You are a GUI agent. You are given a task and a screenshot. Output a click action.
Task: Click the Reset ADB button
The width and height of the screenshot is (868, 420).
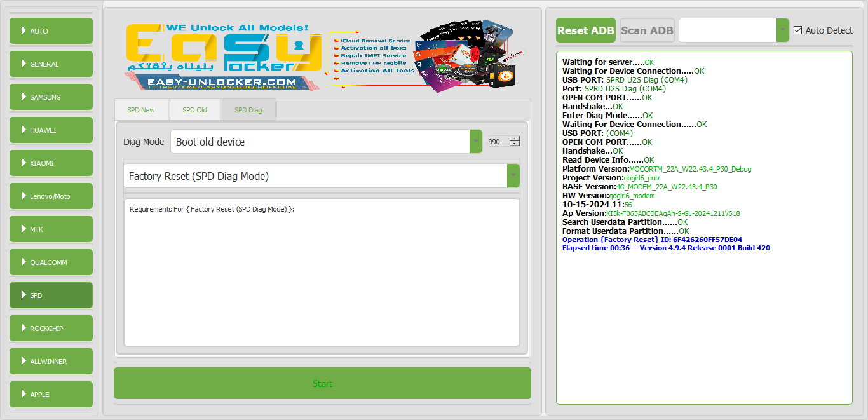pyautogui.click(x=586, y=30)
